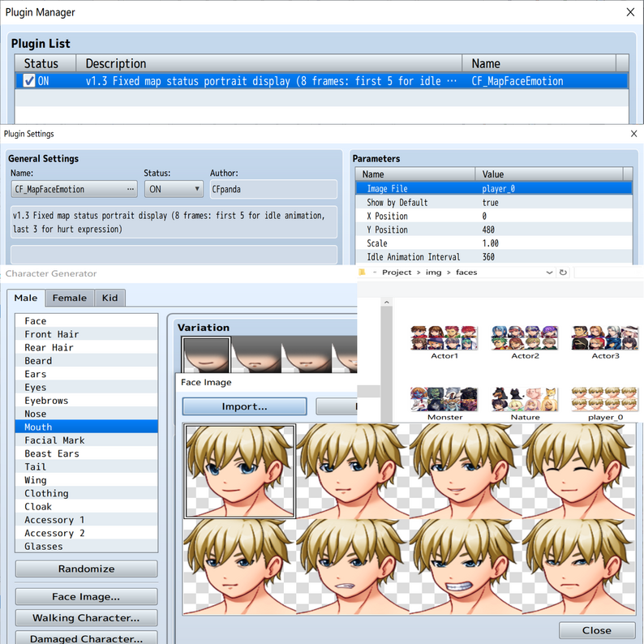Select Tail in the parts list

[86, 466]
